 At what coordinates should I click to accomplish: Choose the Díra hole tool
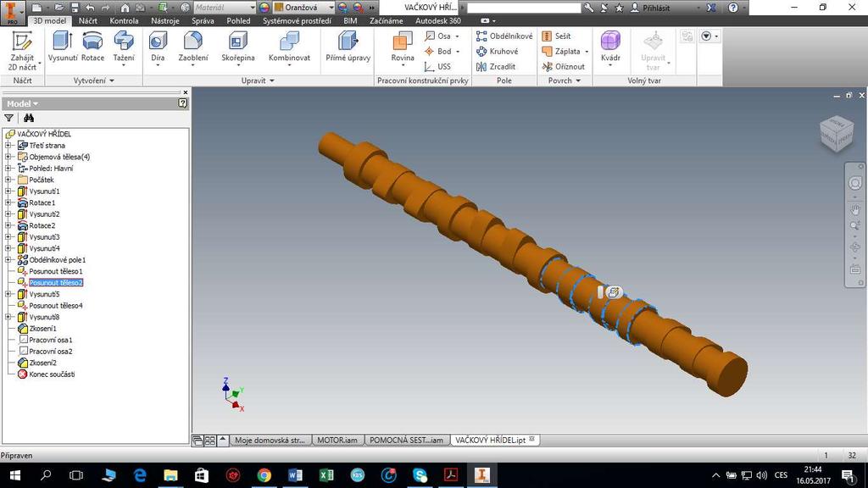coord(158,48)
